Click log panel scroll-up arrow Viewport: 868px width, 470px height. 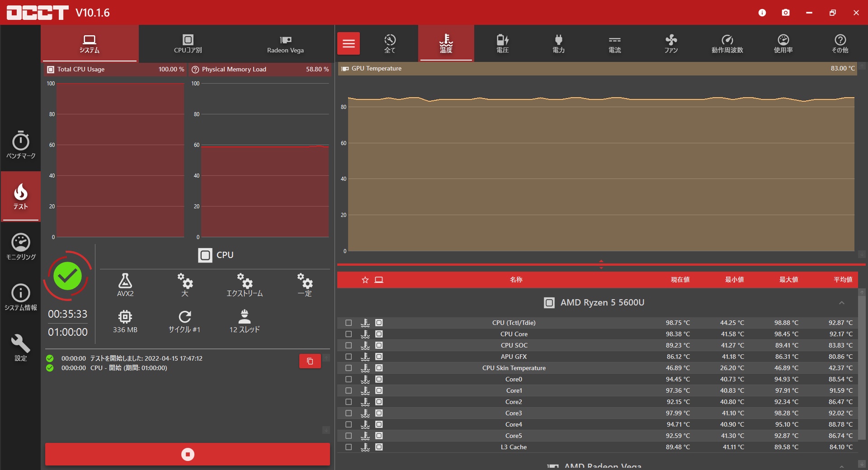[x=326, y=358]
